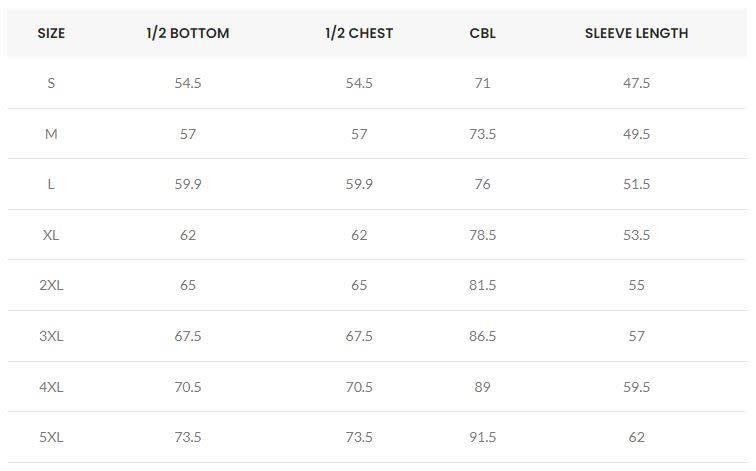756x471 pixels.
Task: Select the XL size row label
Action: [x=51, y=235]
